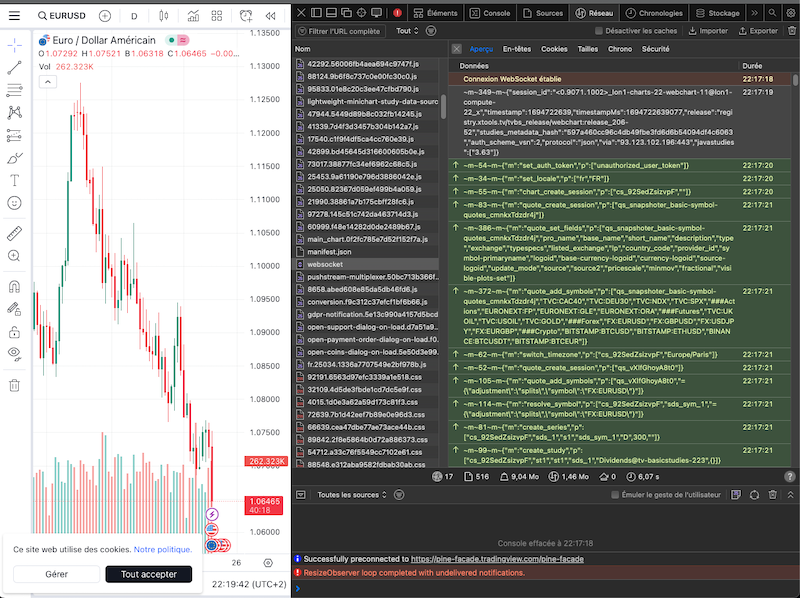Image resolution: width=800 pixels, height=598 pixels.
Task: Show more inspector tabs chevron
Action: [755, 13]
